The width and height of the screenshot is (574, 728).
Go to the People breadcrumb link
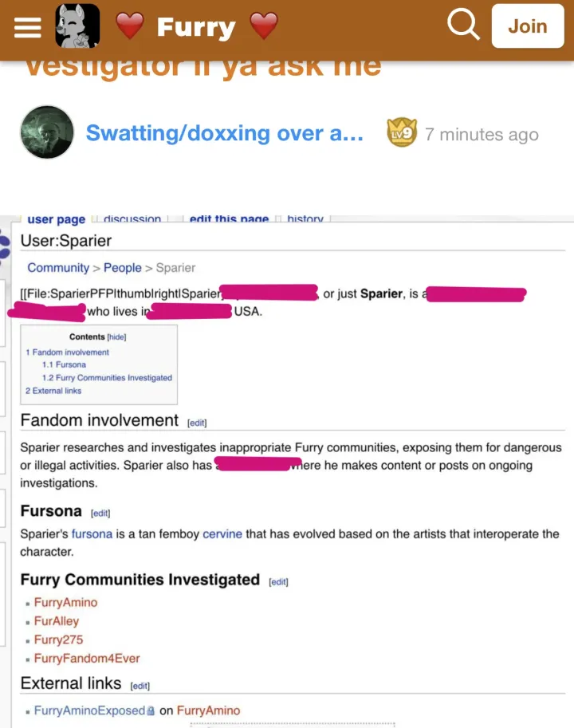pyautogui.click(x=122, y=268)
